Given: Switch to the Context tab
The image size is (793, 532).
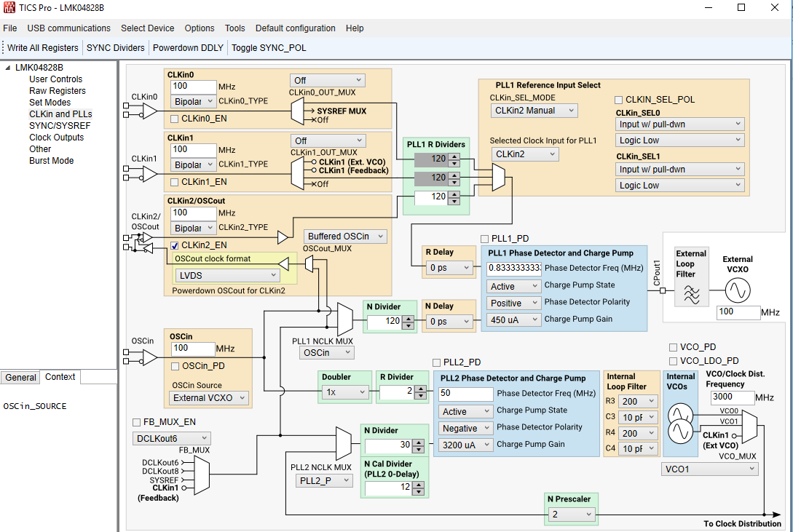Looking at the screenshot, I should coord(60,377).
